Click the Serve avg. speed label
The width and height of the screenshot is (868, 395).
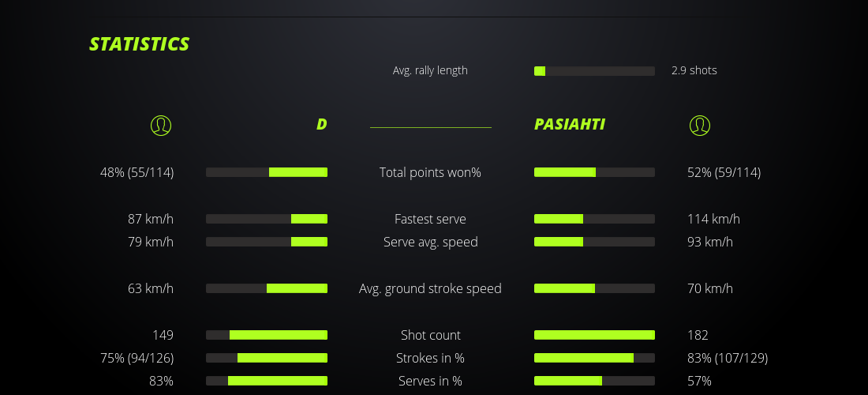(430, 242)
